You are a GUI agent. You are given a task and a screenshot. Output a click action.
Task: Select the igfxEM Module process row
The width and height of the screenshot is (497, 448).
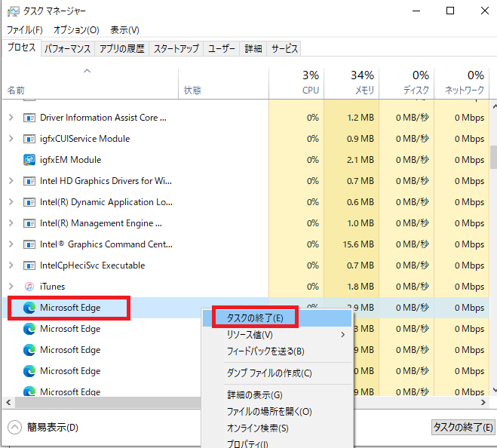(246, 160)
